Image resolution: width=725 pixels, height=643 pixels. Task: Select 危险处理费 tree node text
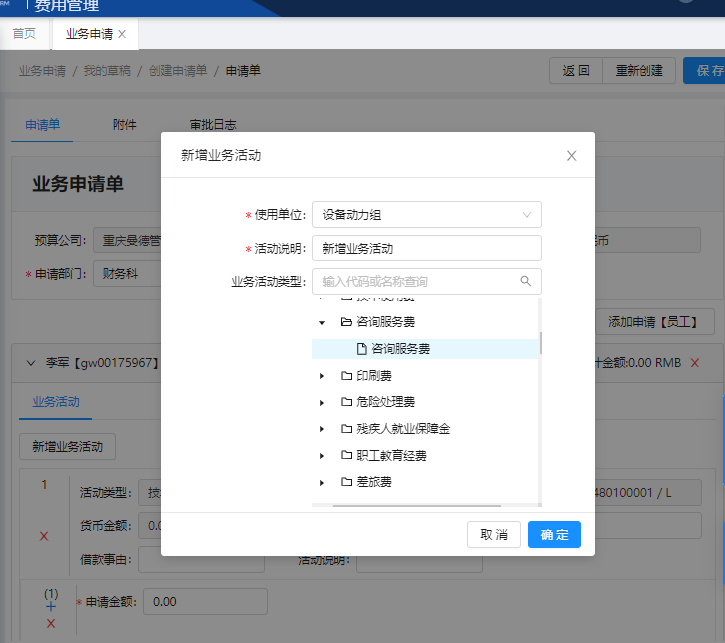(x=385, y=402)
